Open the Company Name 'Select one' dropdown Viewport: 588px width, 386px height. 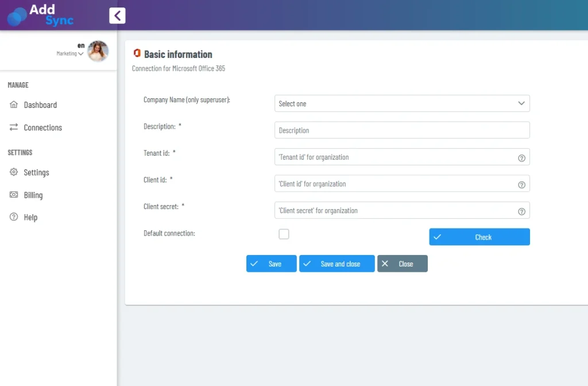(x=402, y=103)
